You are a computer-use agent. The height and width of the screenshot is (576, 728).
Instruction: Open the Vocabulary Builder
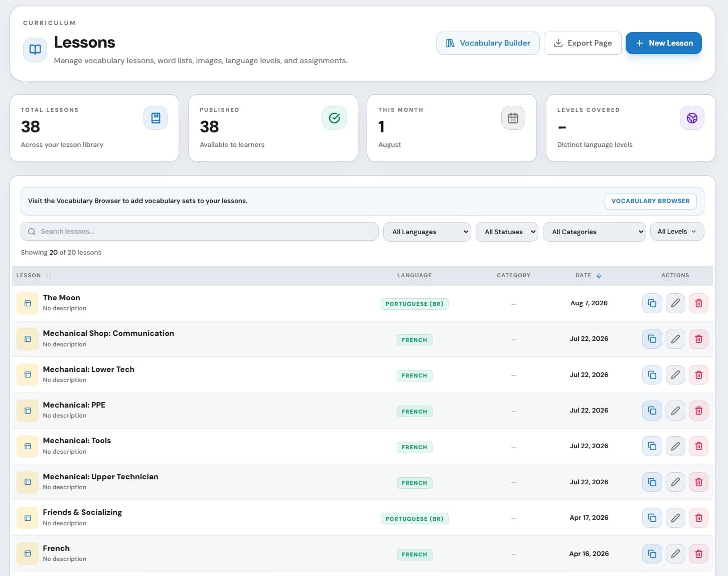[x=488, y=43]
